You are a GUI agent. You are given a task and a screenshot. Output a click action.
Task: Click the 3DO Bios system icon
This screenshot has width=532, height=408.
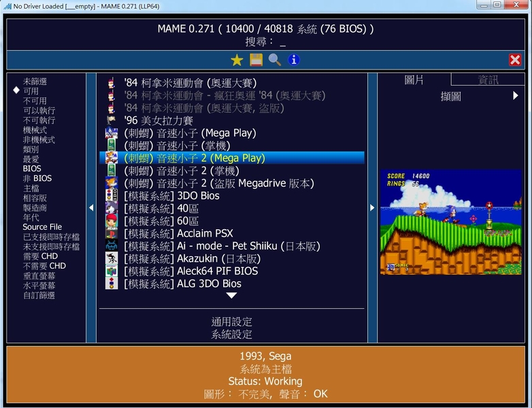pos(112,196)
